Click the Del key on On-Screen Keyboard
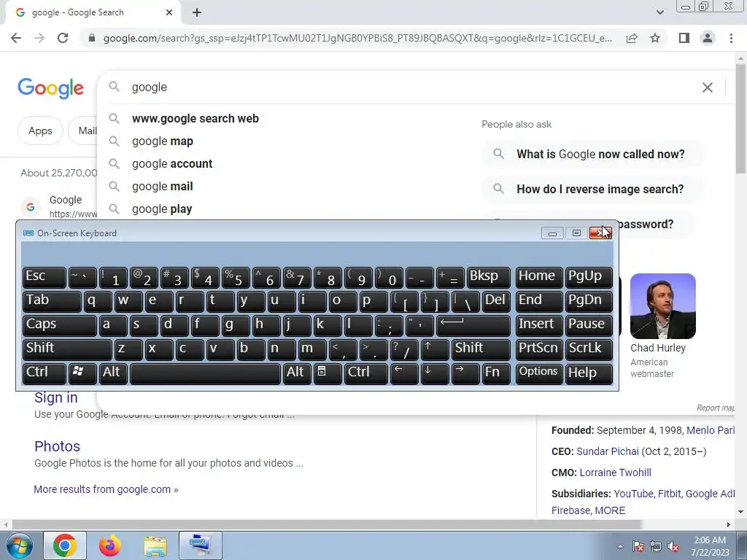Screen dimensions: 747x560 (x=496, y=301)
